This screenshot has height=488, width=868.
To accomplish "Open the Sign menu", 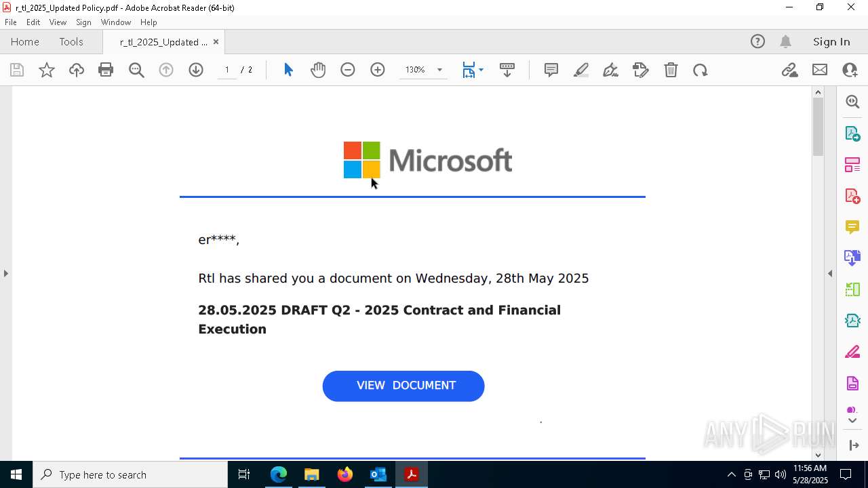I will tap(83, 22).
